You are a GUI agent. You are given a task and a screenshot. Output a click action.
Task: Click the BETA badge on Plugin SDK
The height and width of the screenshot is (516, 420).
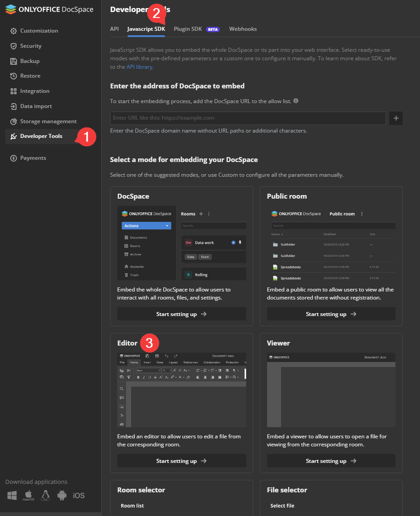[213, 29]
